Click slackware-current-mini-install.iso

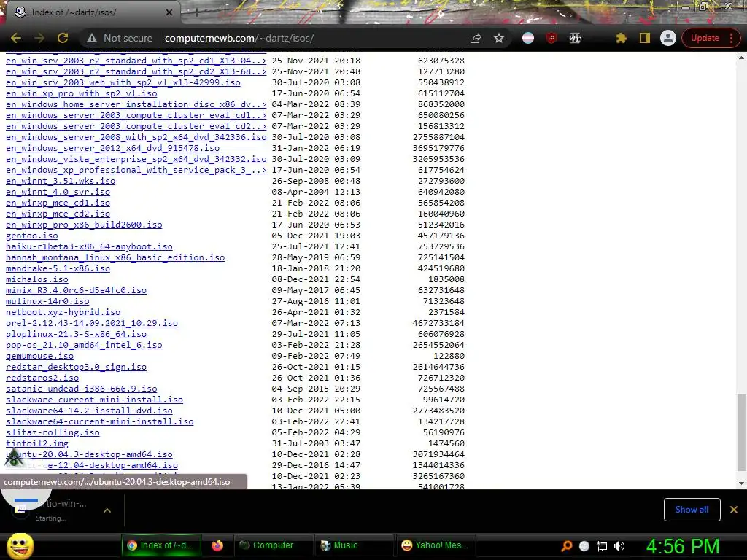tap(94, 400)
